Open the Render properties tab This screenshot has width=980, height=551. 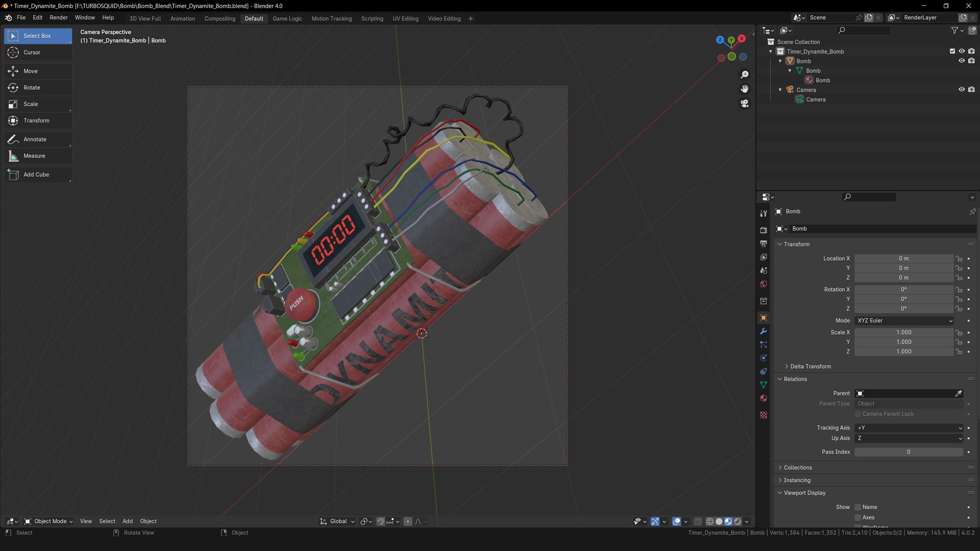tap(764, 230)
